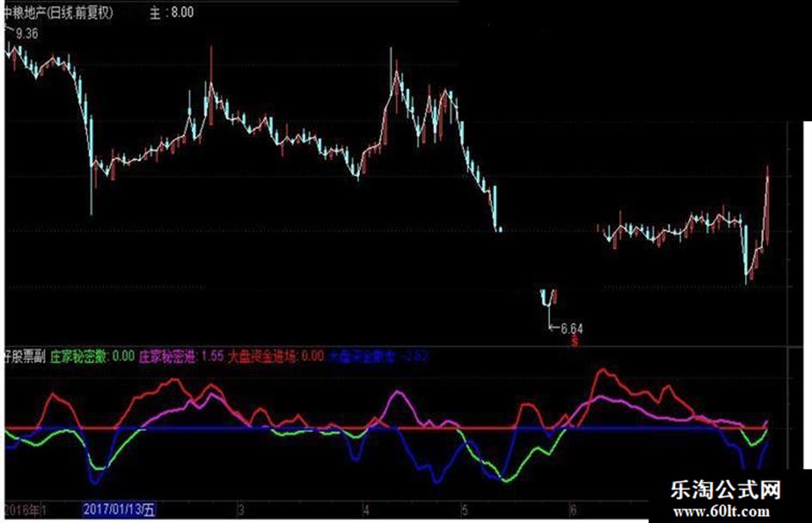The image size is (812, 523).
Task: Click the 9.36 high price label
Action: [x=27, y=33]
